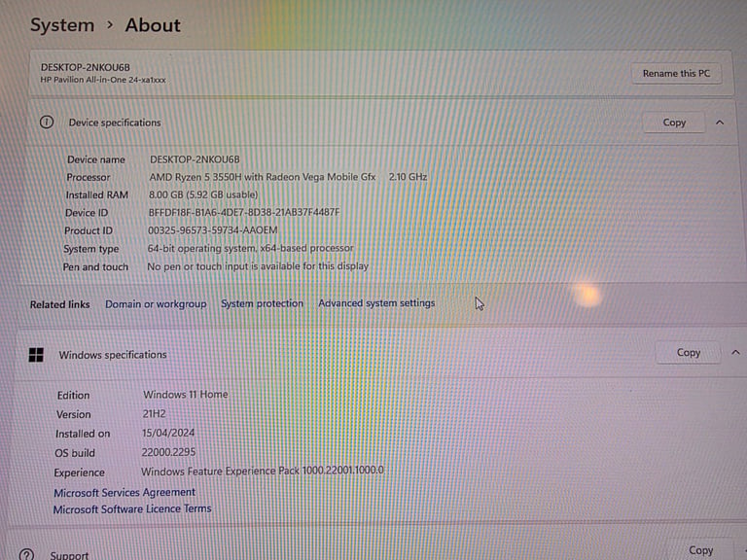Copy the Device specifications
Image resolution: width=747 pixels, height=560 pixels.
point(674,122)
